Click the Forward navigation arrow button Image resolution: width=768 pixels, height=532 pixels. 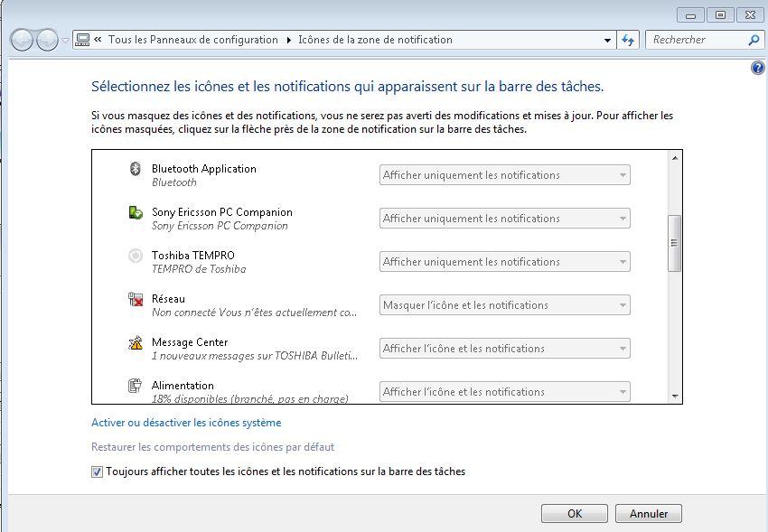point(48,40)
